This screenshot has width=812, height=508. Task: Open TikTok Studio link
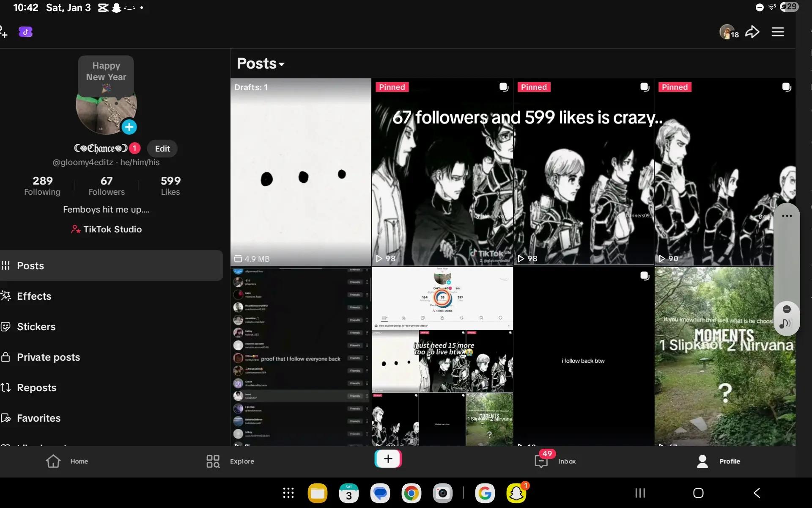(107, 229)
